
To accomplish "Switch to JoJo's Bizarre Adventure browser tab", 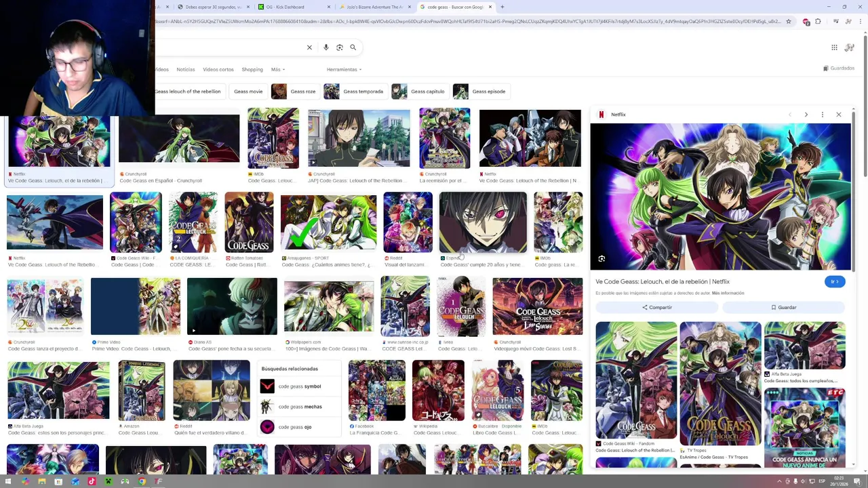I will click(x=374, y=7).
